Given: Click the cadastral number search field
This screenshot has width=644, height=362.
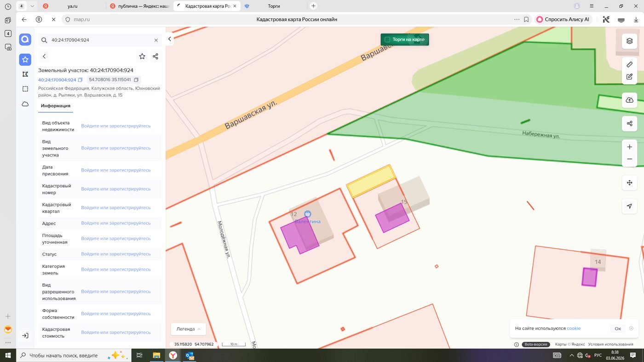Looking at the screenshot, I should [100, 40].
